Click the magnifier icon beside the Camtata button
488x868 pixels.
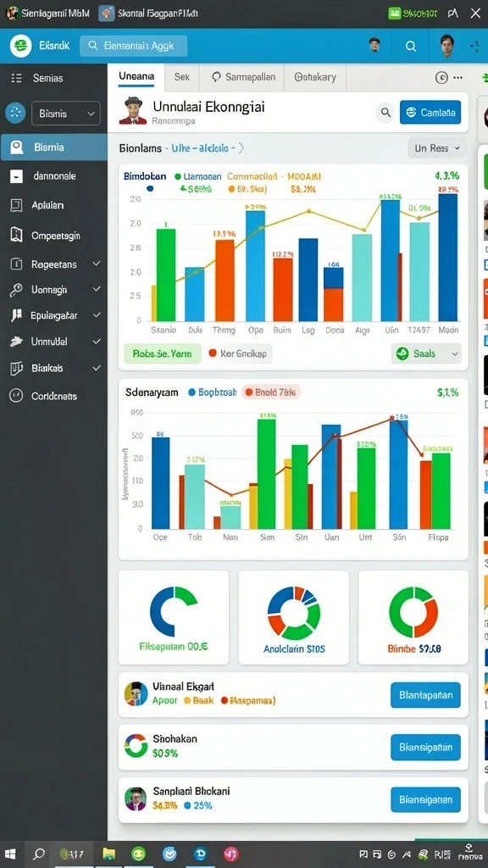tap(385, 113)
